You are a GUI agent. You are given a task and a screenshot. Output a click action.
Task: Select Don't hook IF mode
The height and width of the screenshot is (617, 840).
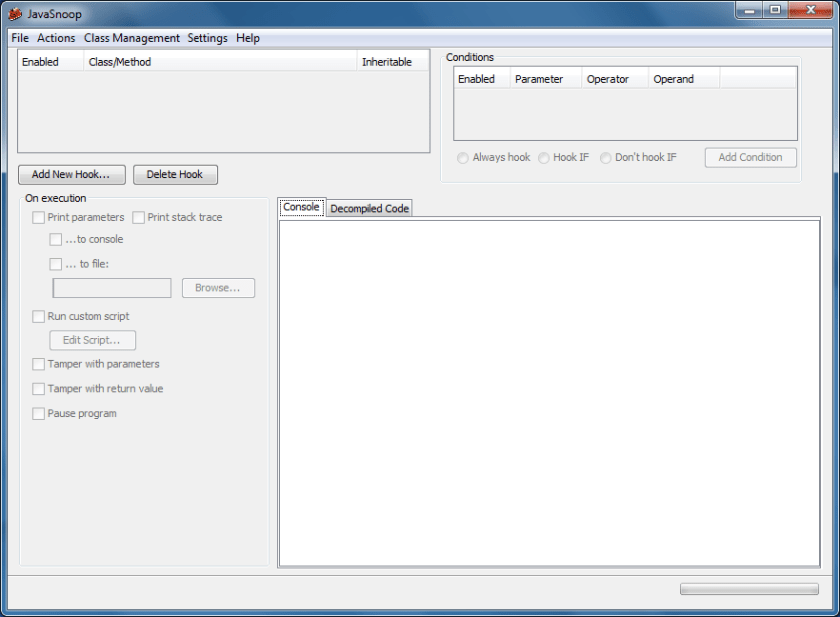606,157
